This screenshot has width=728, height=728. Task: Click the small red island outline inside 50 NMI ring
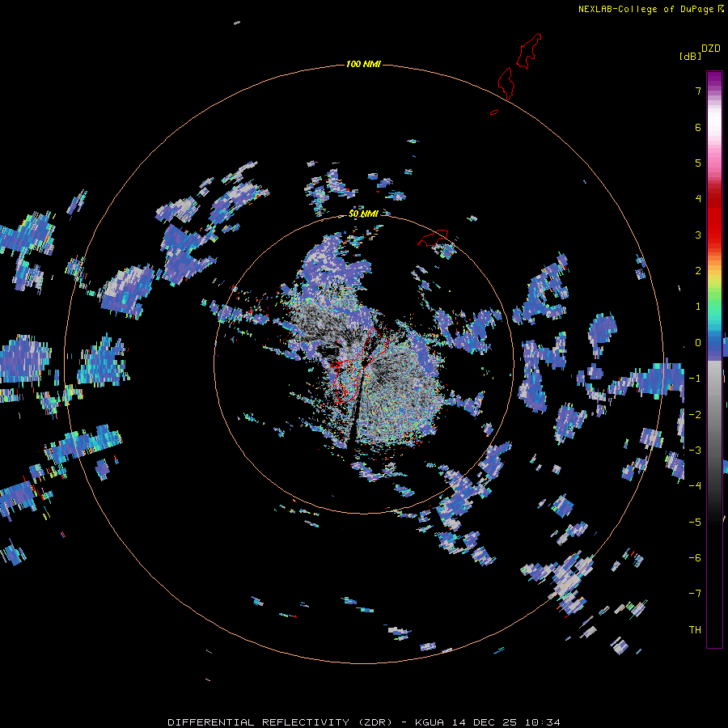pos(434,237)
